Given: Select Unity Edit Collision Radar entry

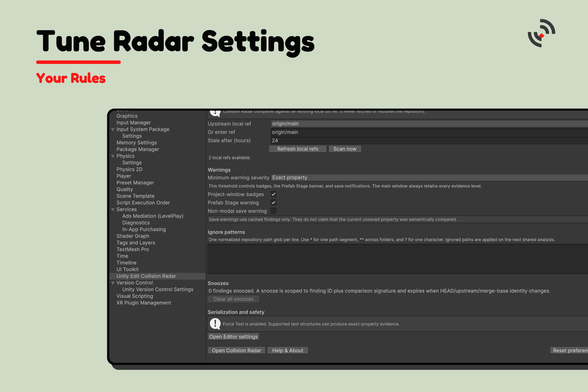Looking at the screenshot, I should coord(146,276).
